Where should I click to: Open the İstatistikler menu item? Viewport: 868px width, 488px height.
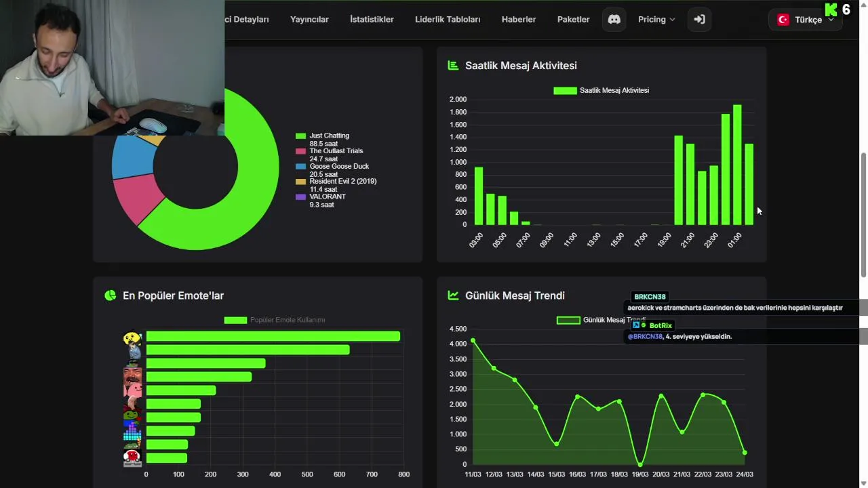tap(372, 20)
